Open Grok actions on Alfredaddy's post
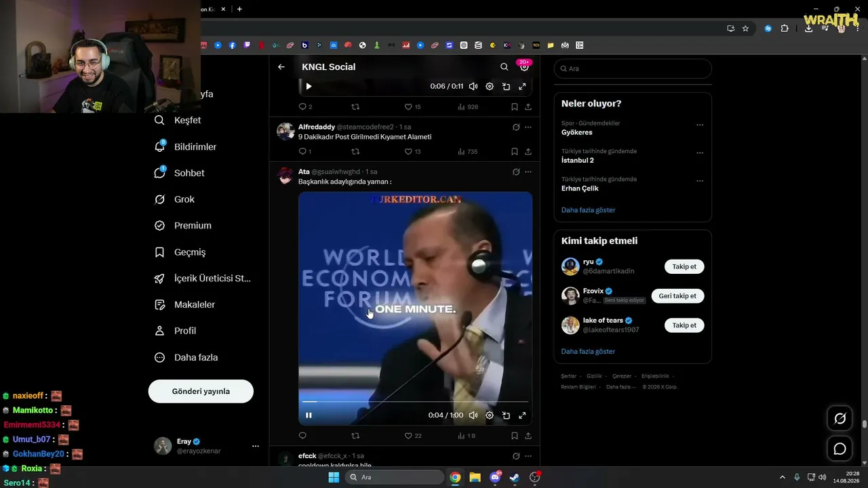 click(516, 127)
